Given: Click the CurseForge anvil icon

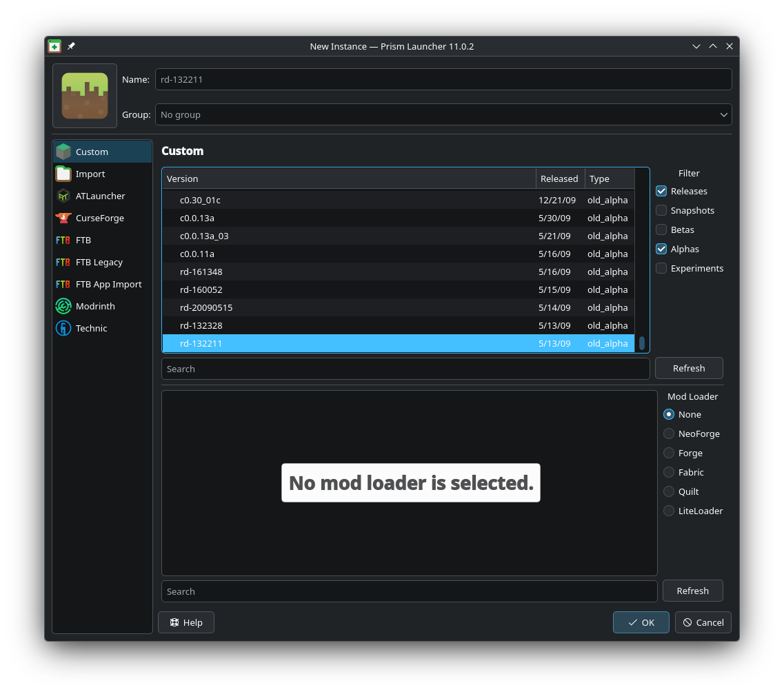Looking at the screenshot, I should (x=63, y=218).
